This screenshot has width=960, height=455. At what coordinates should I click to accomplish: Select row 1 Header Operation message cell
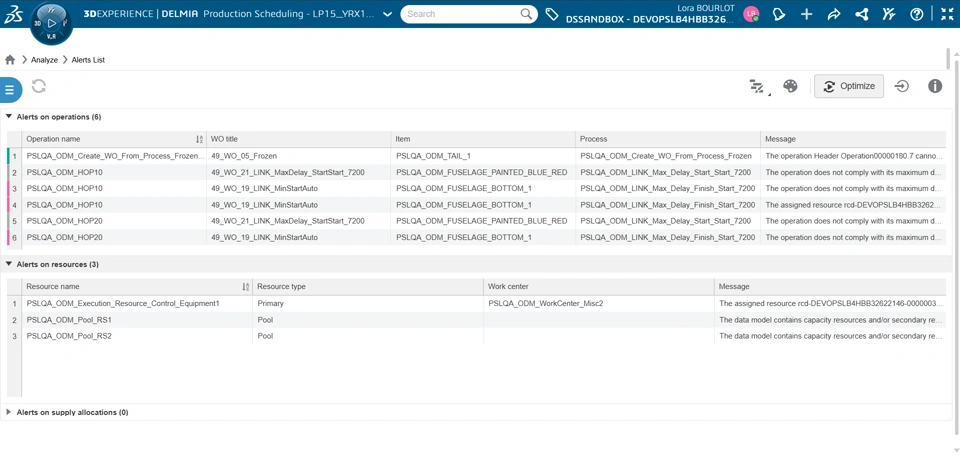point(853,156)
